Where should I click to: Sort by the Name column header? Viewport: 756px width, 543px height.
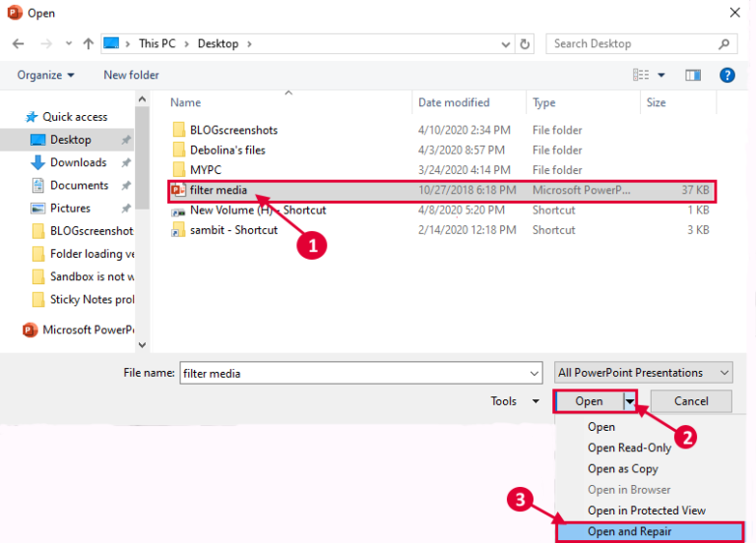(x=186, y=102)
